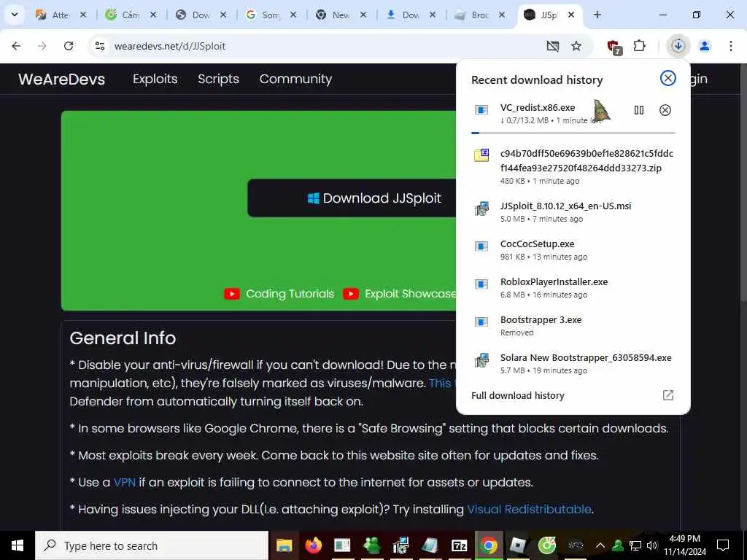
Task: Click the zip archive file icon
Action: pos(481,155)
